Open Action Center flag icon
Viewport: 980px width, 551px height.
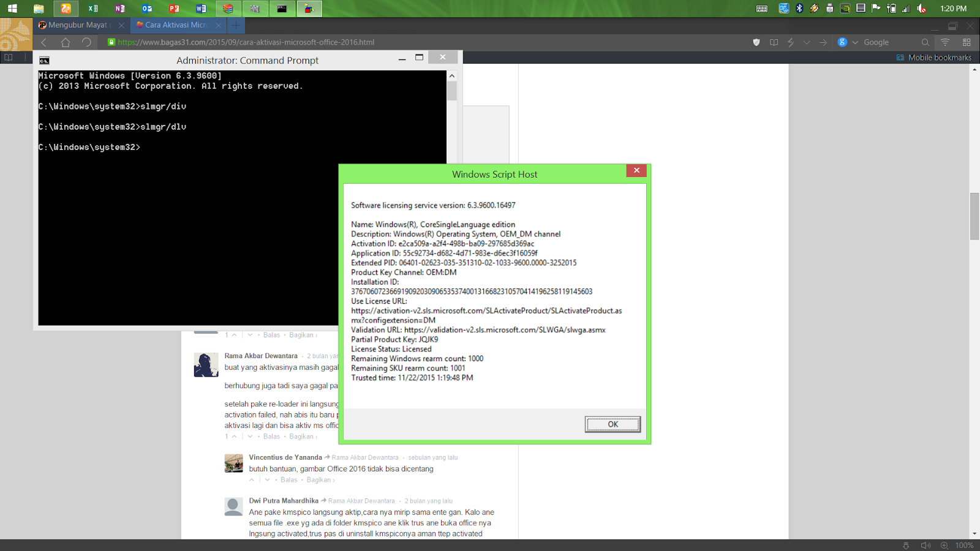[876, 9]
